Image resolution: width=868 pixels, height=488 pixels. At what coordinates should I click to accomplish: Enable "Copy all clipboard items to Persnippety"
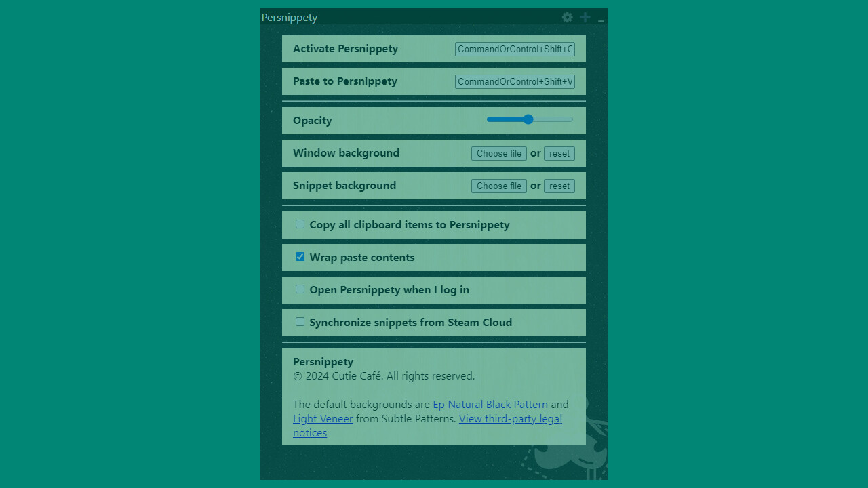(300, 224)
